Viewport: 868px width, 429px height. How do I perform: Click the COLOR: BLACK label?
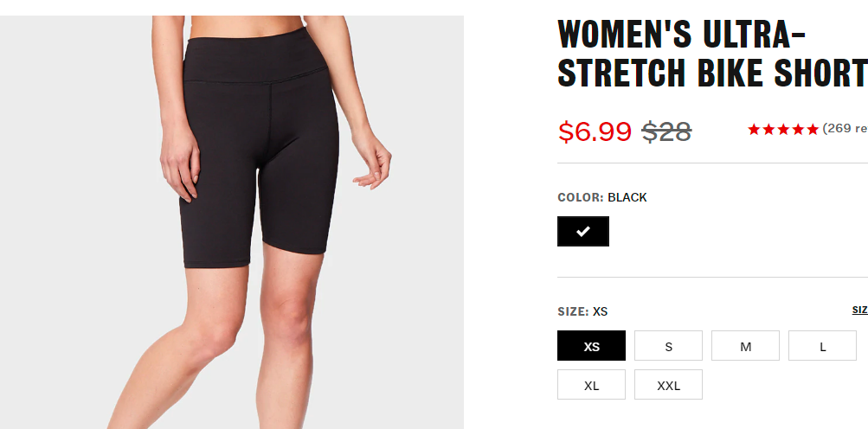tap(602, 197)
